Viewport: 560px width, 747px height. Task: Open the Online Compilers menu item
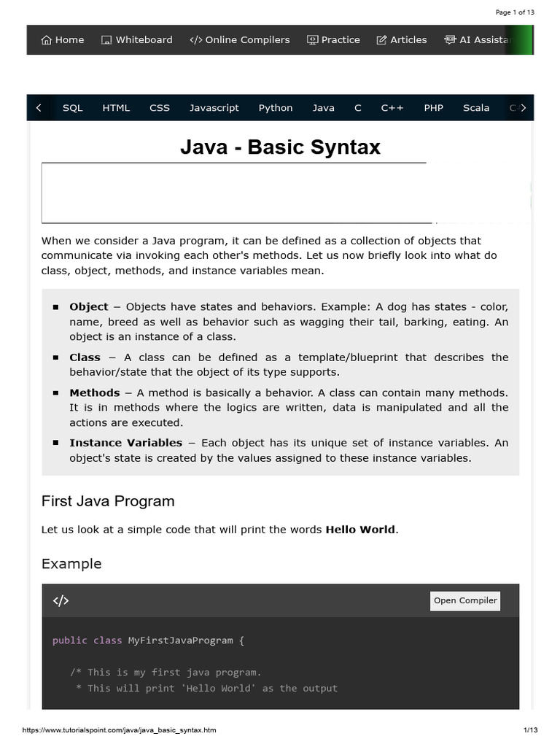tap(239, 40)
